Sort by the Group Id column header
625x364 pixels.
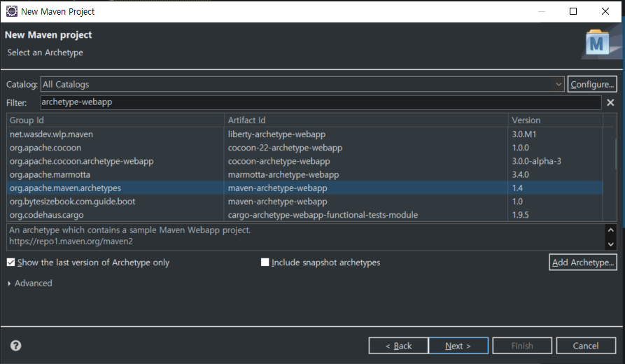pos(115,120)
